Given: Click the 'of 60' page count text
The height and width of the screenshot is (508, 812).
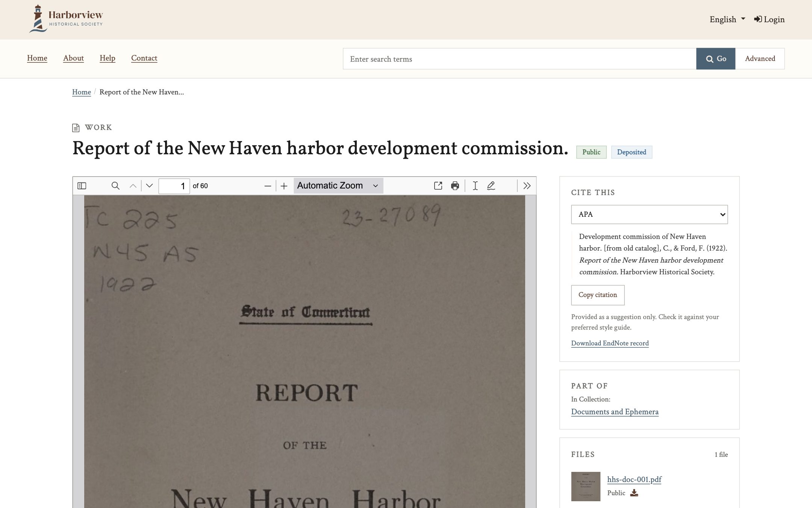Looking at the screenshot, I should point(200,186).
